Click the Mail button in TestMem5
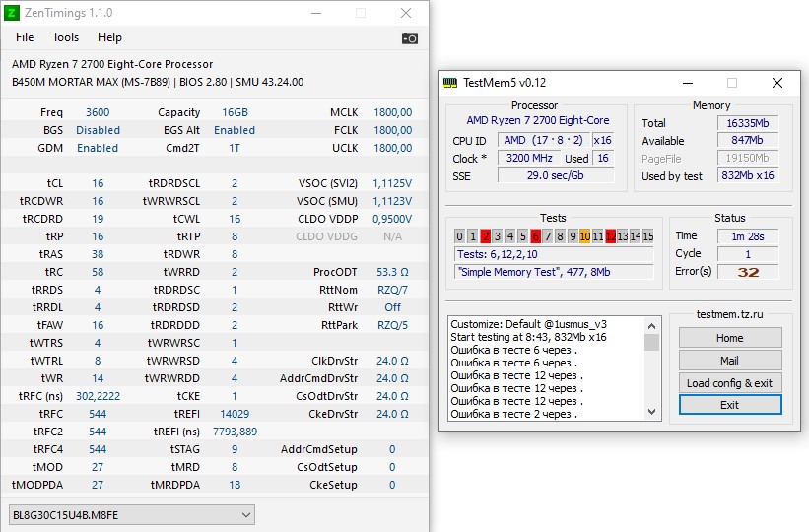Screen dimensions: 809x532 (x=730, y=361)
